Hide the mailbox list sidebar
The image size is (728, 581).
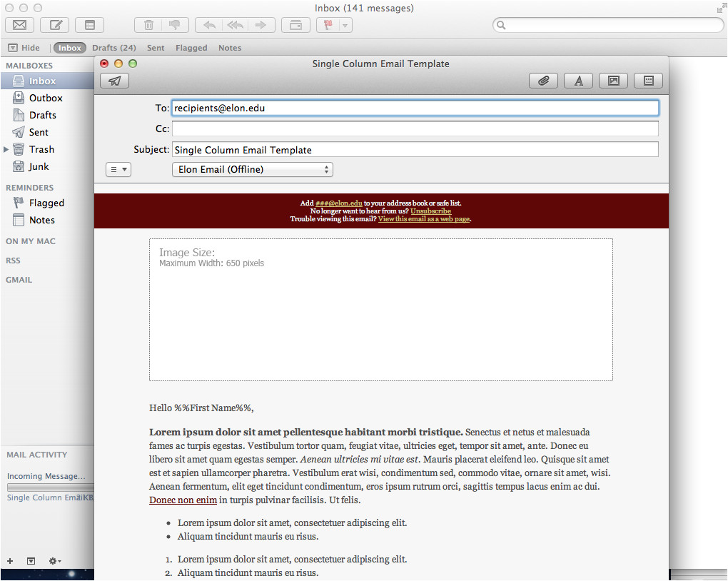24,48
